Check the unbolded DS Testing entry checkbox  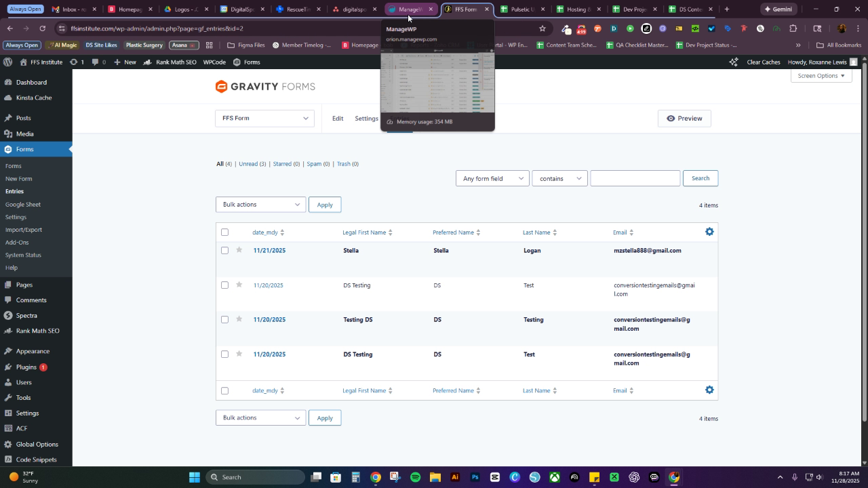[224, 285]
